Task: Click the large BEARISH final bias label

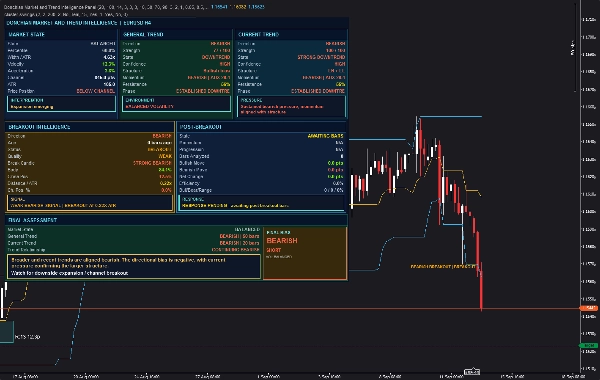Action: click(282, 240)
